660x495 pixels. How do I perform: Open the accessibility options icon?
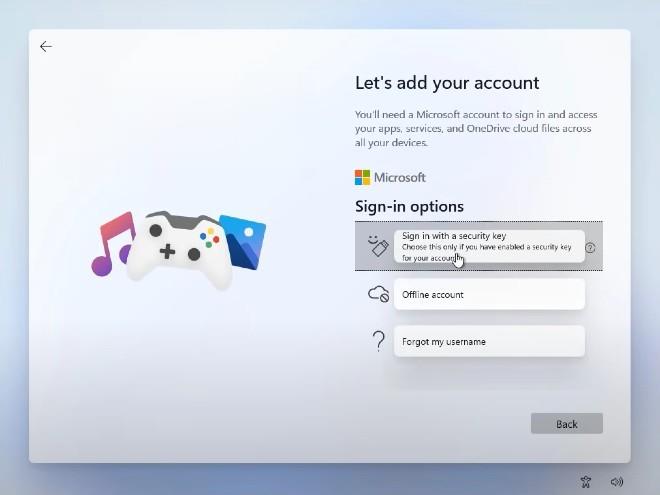click(x=586, y=481)
